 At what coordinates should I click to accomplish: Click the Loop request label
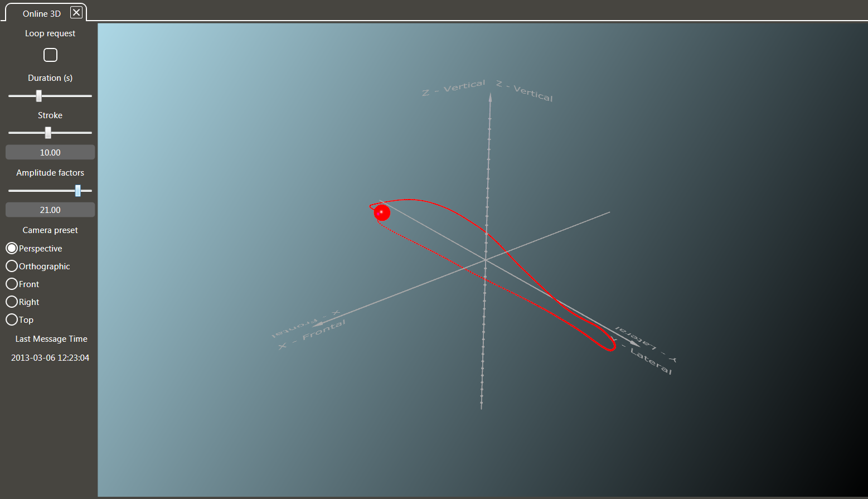pyautogui.click(x=50, y=33)
